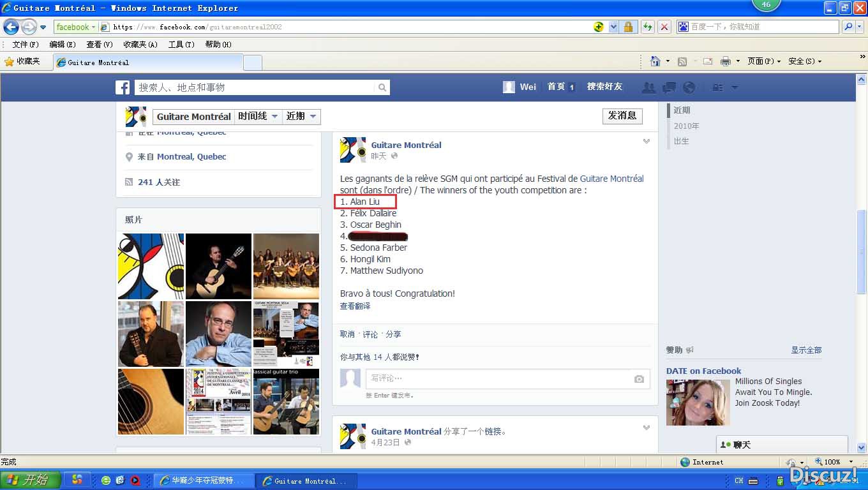This screenshot has height=490, width=868.
Task: Click the Refresh page icon in address bar
Action: 648,27
